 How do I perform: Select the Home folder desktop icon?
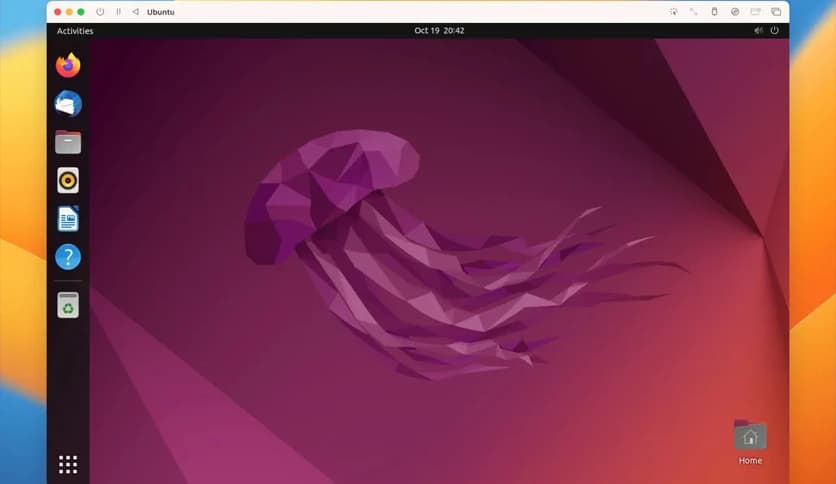pyautogui.click(x=750, y=437)
